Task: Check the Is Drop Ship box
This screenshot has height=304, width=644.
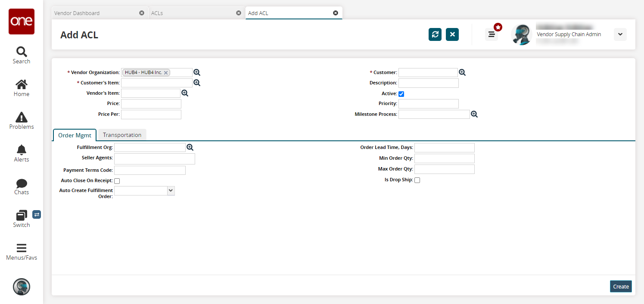Action: click(417, 180)
